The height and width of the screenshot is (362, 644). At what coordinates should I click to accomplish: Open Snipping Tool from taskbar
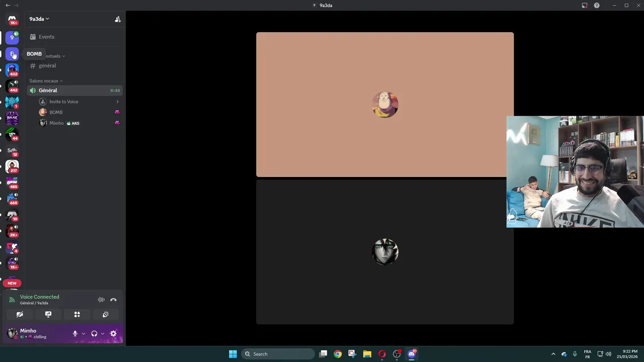[352, 354]
